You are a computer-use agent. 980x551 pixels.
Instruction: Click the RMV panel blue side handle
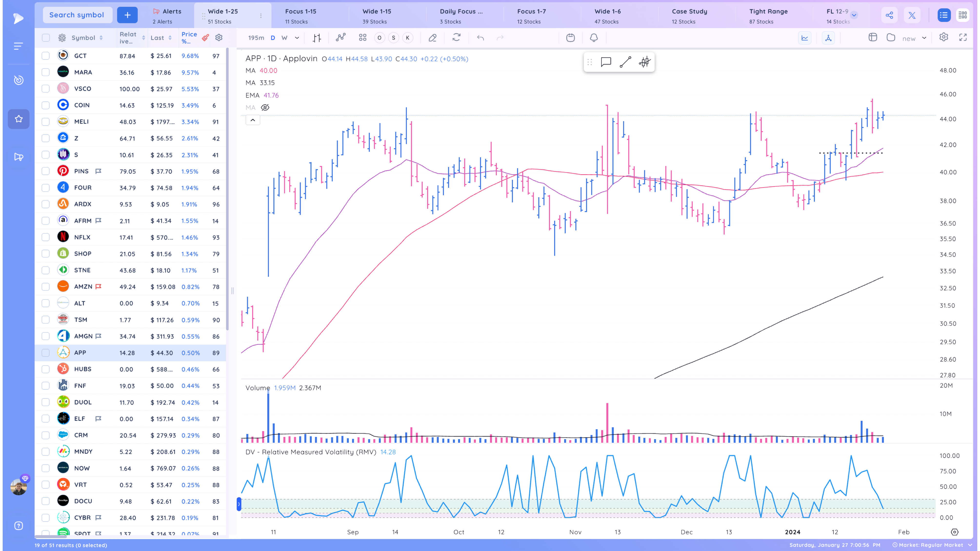(239, 504)
